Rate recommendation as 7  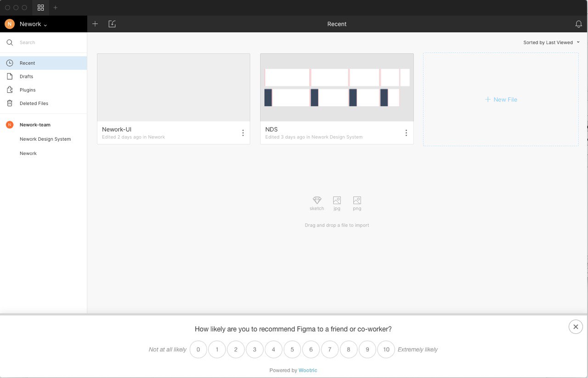tap(330, 349)
